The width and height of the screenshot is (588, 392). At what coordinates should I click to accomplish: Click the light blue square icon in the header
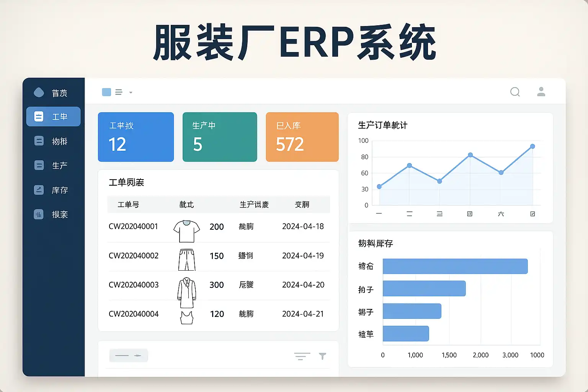pyautogui.click(x=106, y=92)
